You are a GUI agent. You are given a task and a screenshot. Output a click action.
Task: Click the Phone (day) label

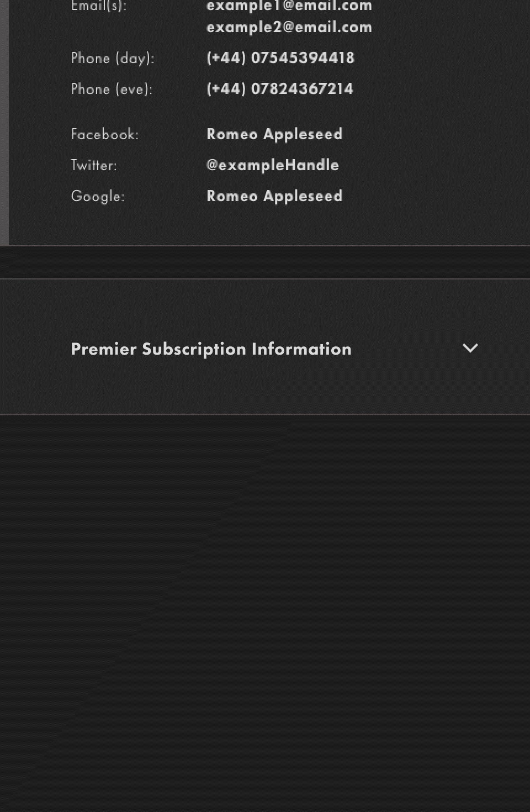112,58
